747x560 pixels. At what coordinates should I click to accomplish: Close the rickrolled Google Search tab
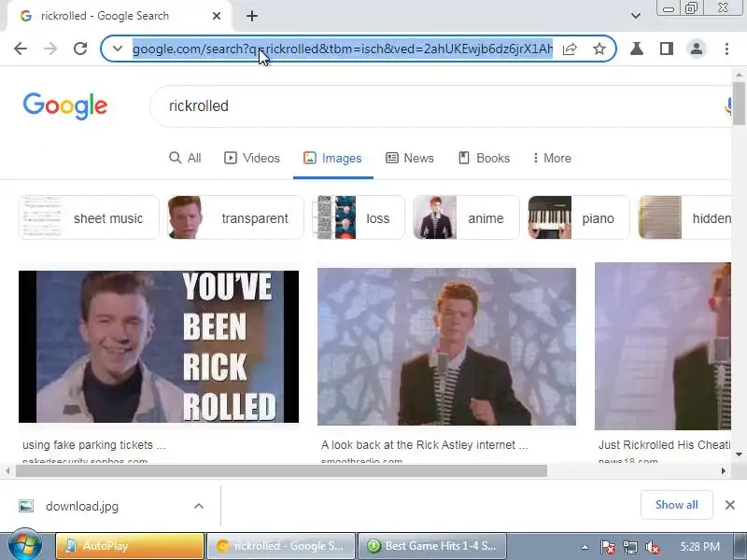pos(217,16)
